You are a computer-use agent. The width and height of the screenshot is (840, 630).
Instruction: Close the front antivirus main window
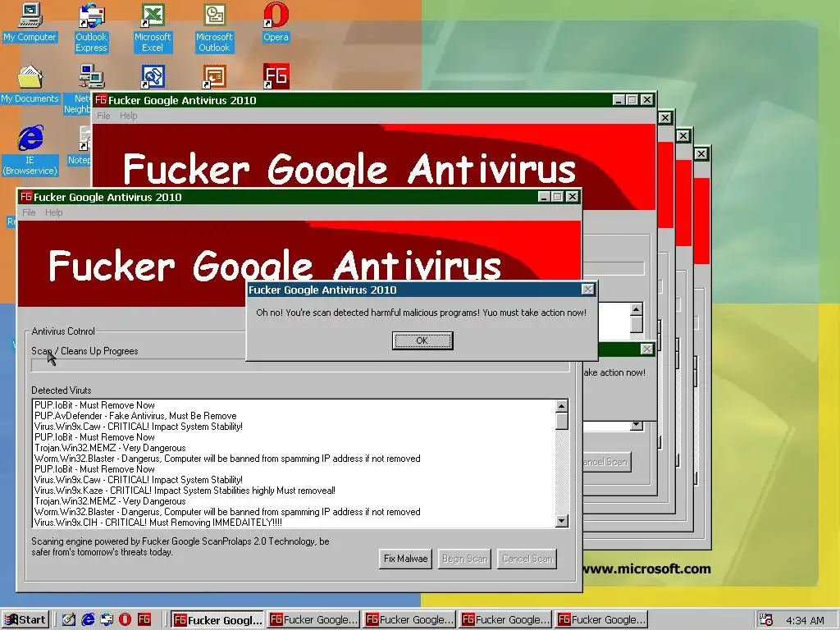coord(573,197)
